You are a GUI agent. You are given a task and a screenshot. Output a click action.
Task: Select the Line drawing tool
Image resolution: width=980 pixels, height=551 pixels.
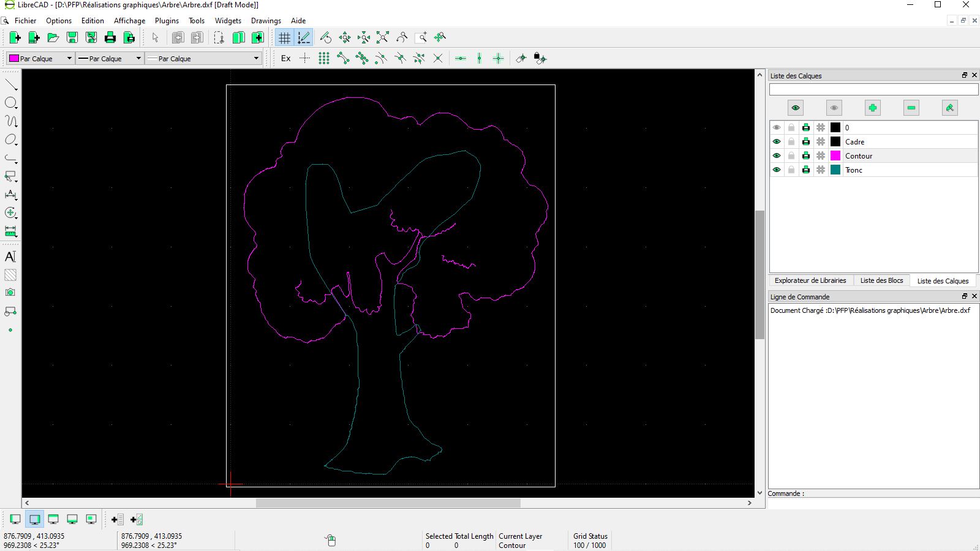click(11, 84)
